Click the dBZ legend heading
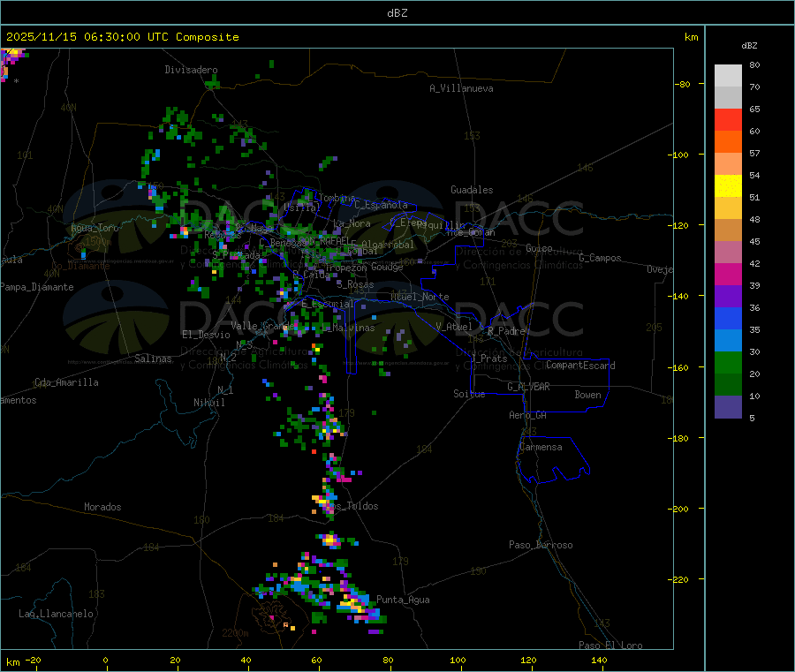Viewport: 795px width, 672px height. point(749,46)
